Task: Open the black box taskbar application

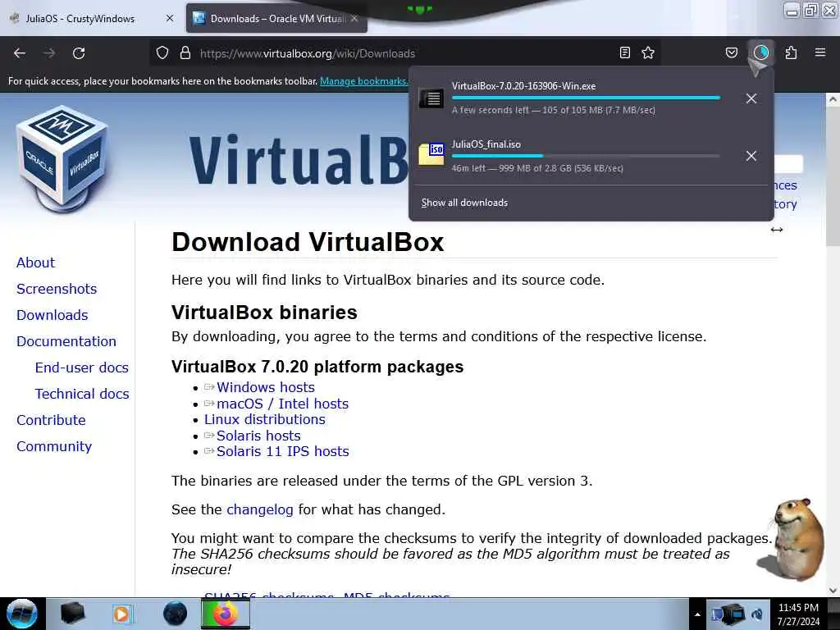Action: click(72, 614)
